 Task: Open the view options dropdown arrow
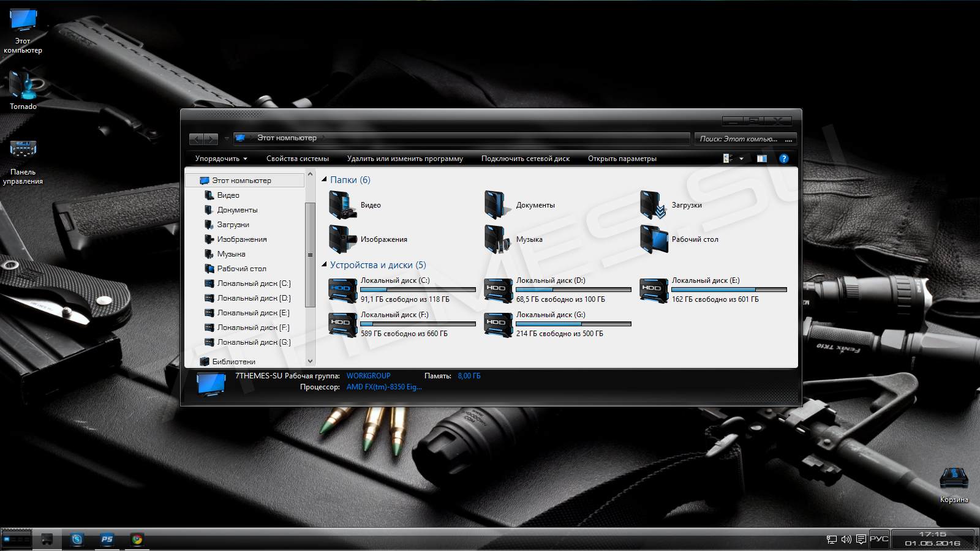(741, 159)
